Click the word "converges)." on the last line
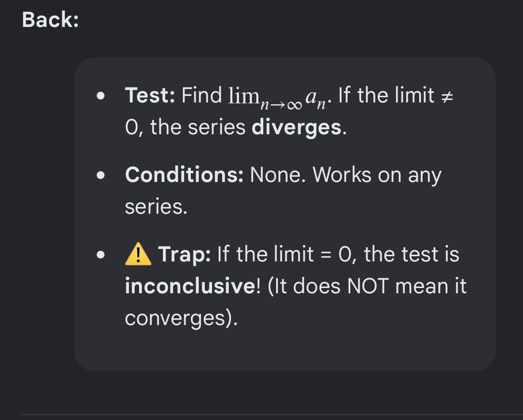Image resolution: width=523 pixels, height=420 pixels. (181, 318)
